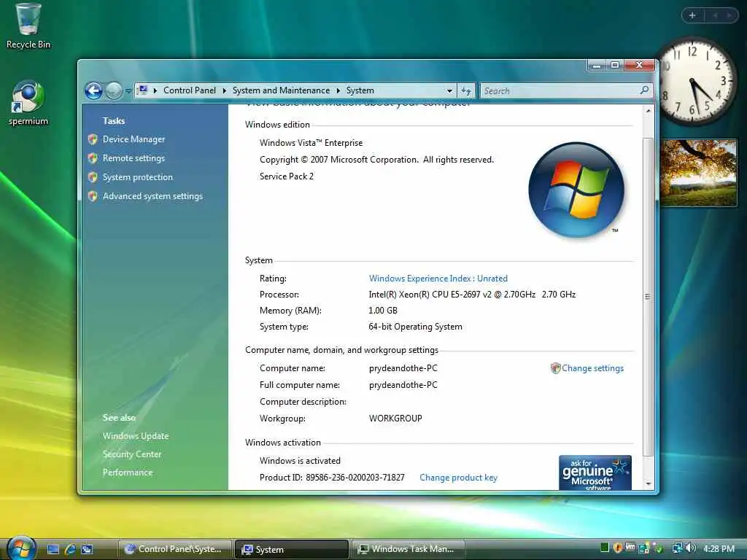Viewport: 747px width, 560px height.
Task: Select System and Maintenance breadcrumb
Action: pyautogui.click(x=281, y=90)
